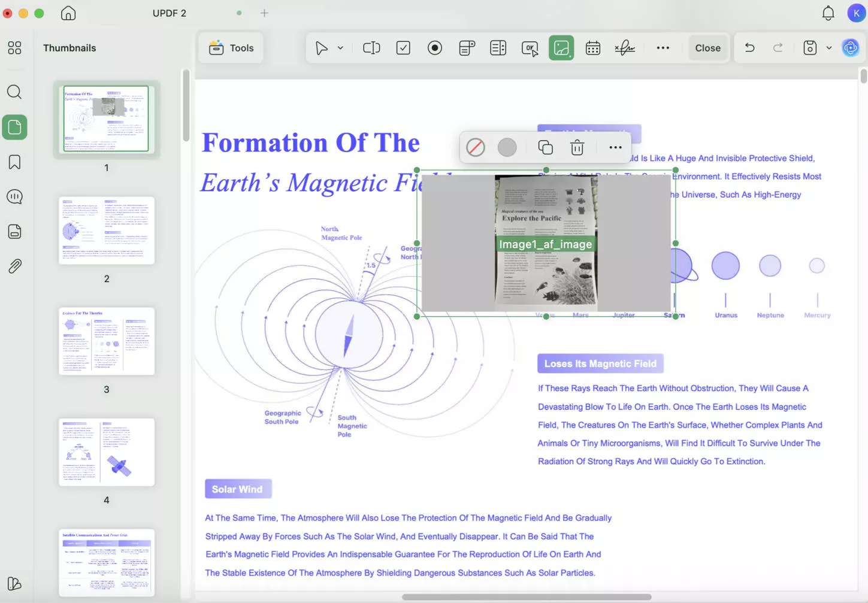This screenshot has width=868, height=603.
Task: Open page 3 thumbnail
Action: click(107, 341)
